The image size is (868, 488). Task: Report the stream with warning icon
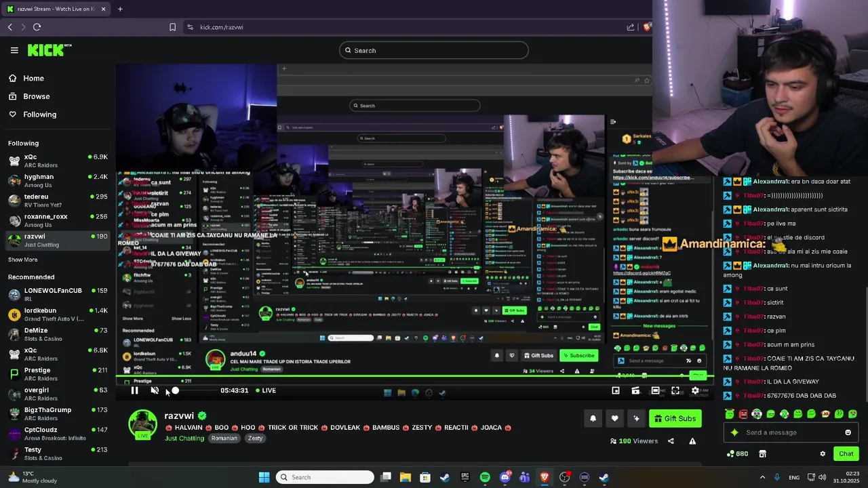coord(692,441)
